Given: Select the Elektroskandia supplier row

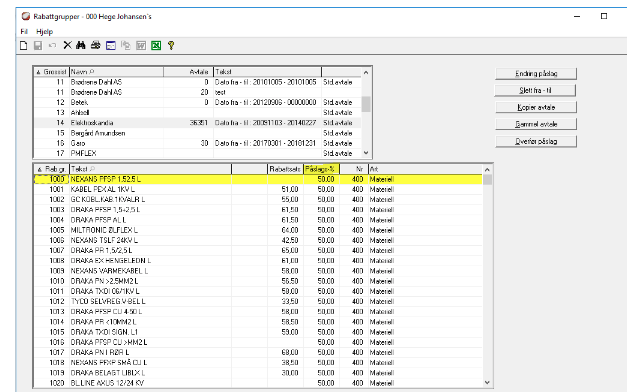Looking at the screenshot, I should 198,123.
